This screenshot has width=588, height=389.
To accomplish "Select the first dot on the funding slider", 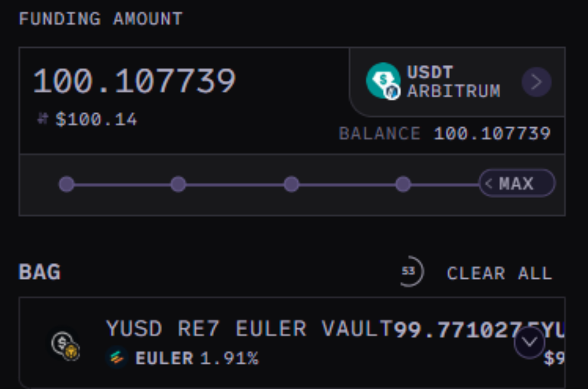I will [67, 184].
